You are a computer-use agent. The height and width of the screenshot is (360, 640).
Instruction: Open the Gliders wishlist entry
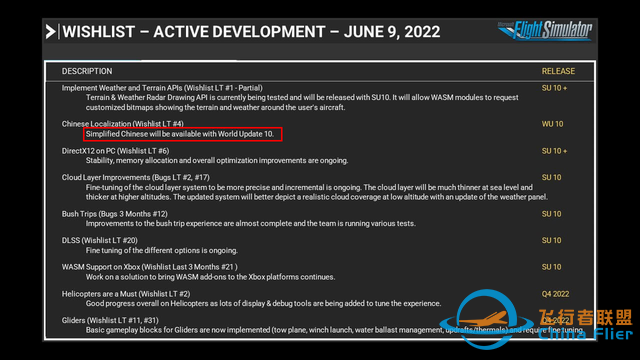[110, 320]
